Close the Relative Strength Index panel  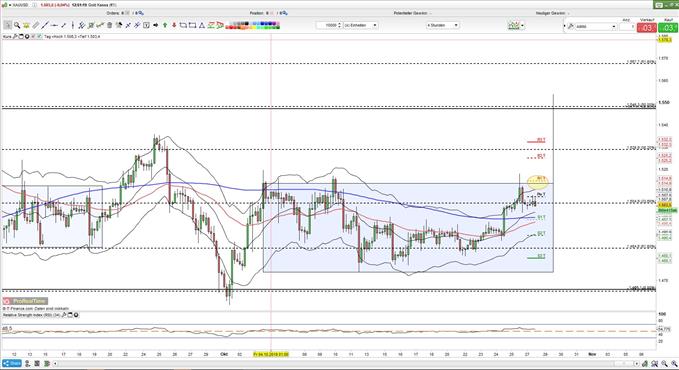(x=76, y=315)
